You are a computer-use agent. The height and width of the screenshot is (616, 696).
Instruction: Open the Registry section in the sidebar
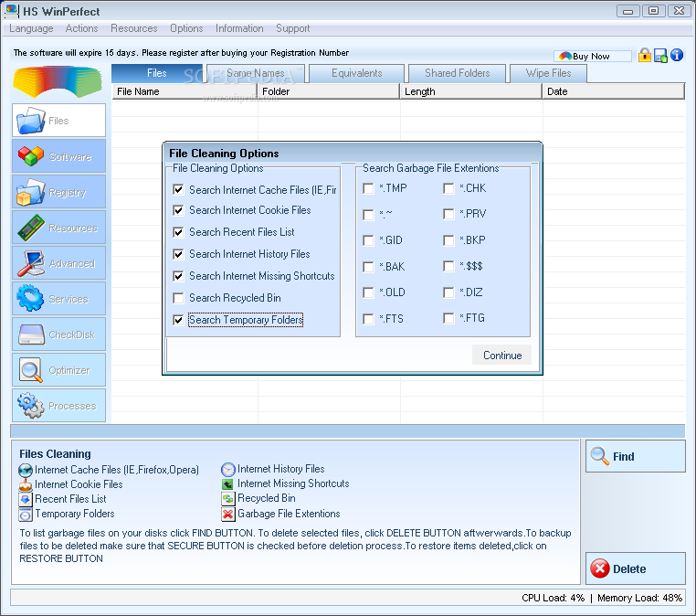click(x=58, y=192)
